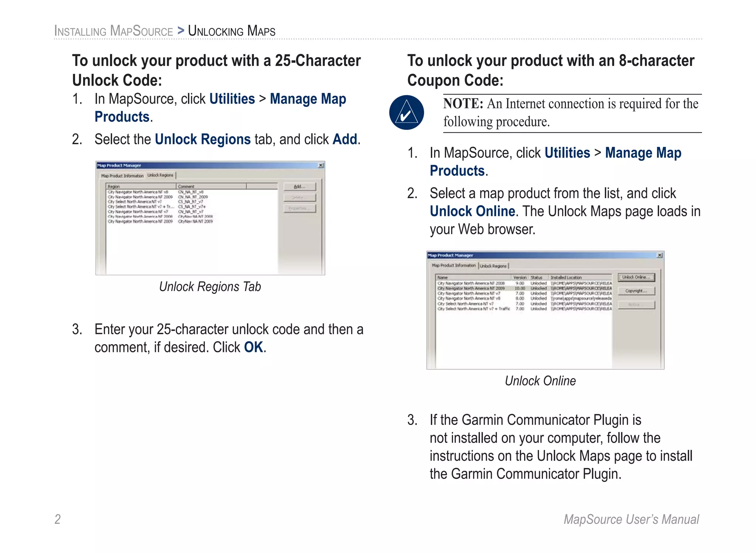This screenshot has width=756, height=553.
Task: Open Unlock Regions tab in Unlock Online dialog
Action: [494, 266]
